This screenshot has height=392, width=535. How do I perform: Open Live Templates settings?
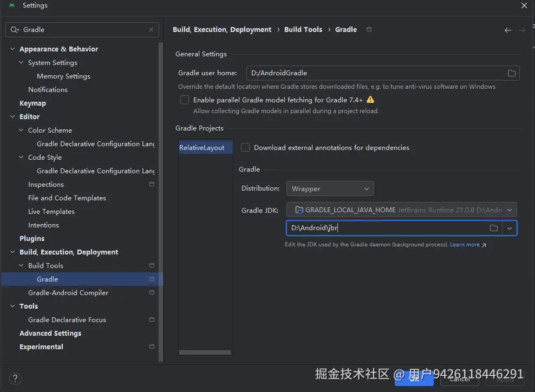point(51,212)
